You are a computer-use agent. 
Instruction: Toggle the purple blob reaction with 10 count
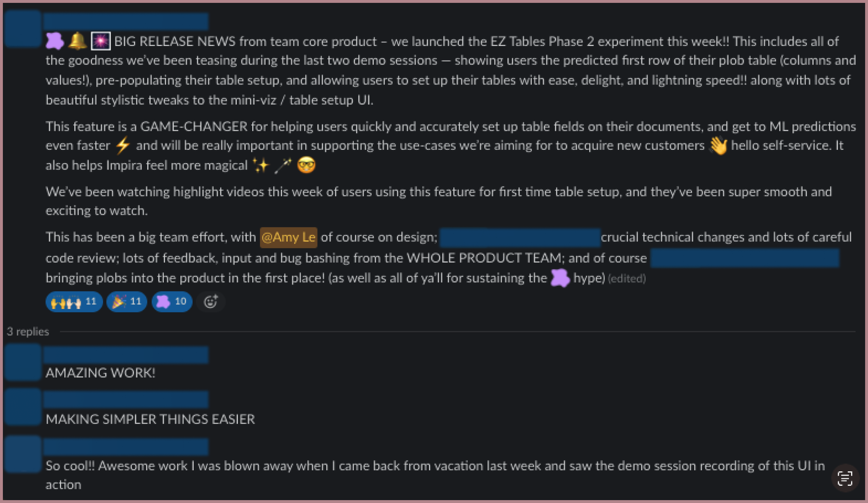pyautogui.click(x=171, y=302)
